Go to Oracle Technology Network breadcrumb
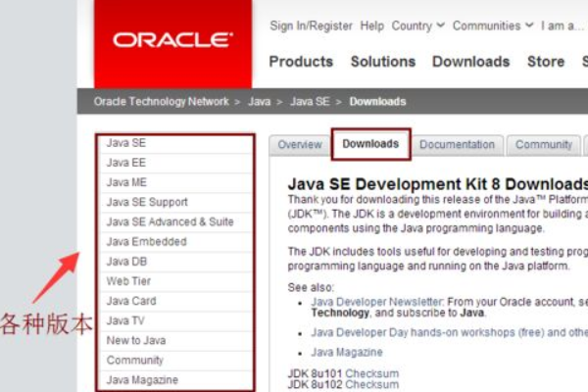The image size is (588, 392). (161, 101)
